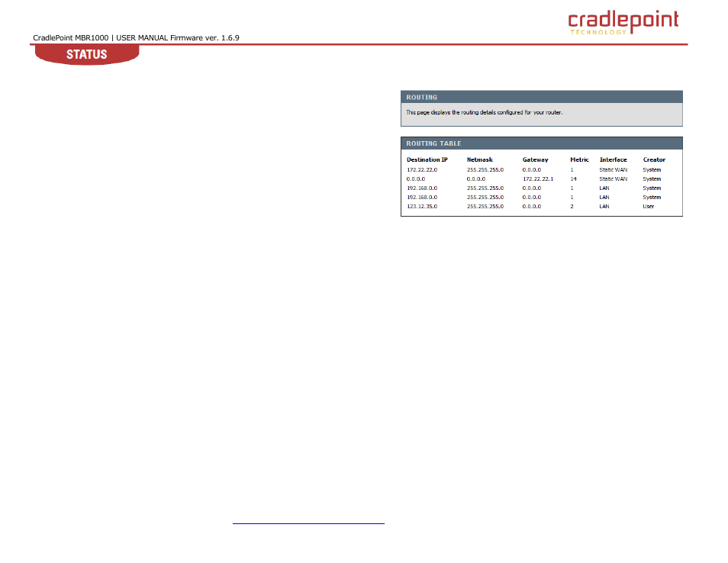This screenshot has height=563, width=728.
Task: Click the CradlePoint Technology logo
Action: [x=623, y=22]
